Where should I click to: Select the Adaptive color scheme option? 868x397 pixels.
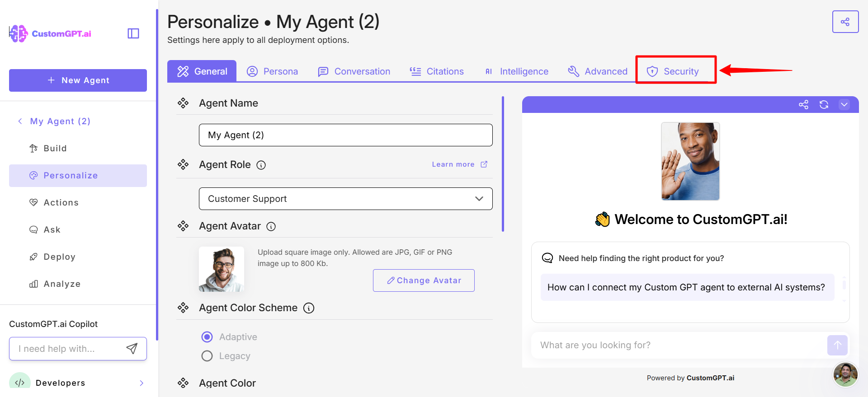207,337
